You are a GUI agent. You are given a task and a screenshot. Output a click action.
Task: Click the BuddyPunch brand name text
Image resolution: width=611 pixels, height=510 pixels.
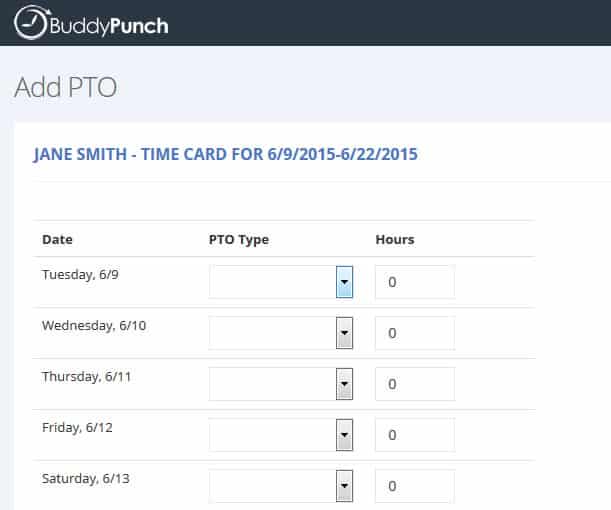(x=109, y=26)
